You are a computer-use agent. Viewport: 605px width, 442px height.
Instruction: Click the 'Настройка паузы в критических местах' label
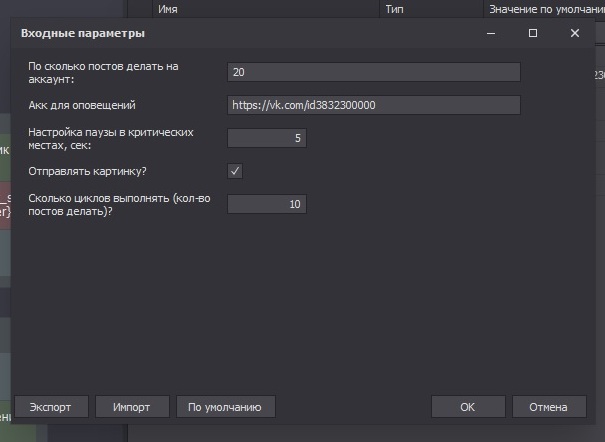[x=111, y=138]
